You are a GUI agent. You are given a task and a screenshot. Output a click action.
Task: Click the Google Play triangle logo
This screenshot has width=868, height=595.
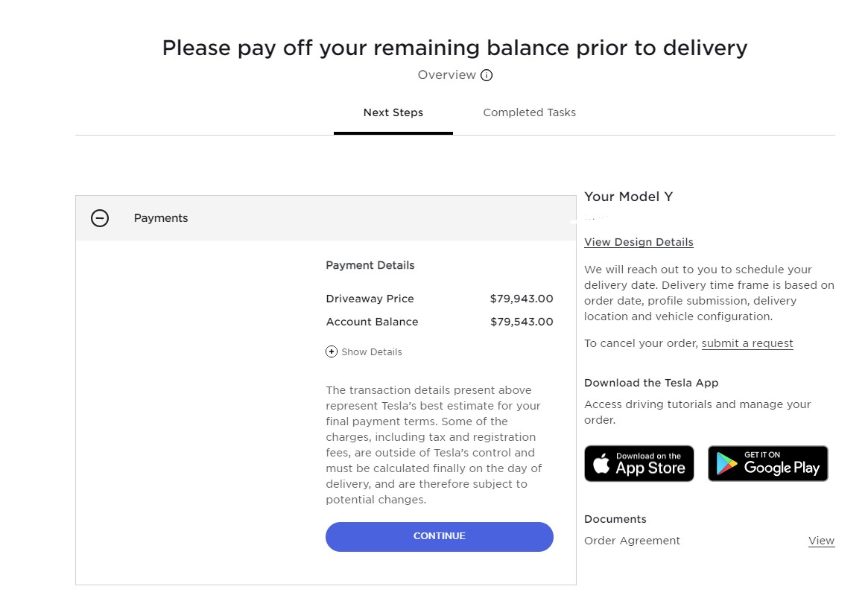(x=726, y=464)
